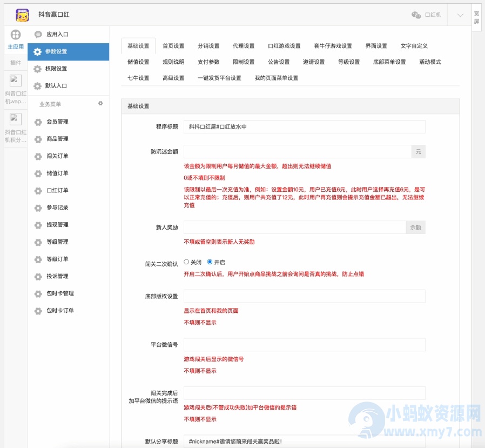Open 高级设置 tab
The height and width of the screenshot is (448, 485).
(173, 78)
